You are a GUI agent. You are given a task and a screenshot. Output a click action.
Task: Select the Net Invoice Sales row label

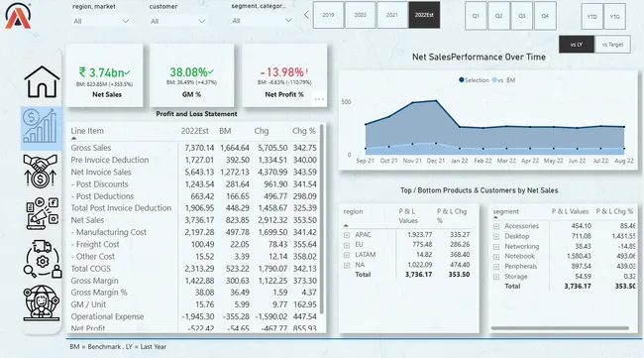pos(101,173)
